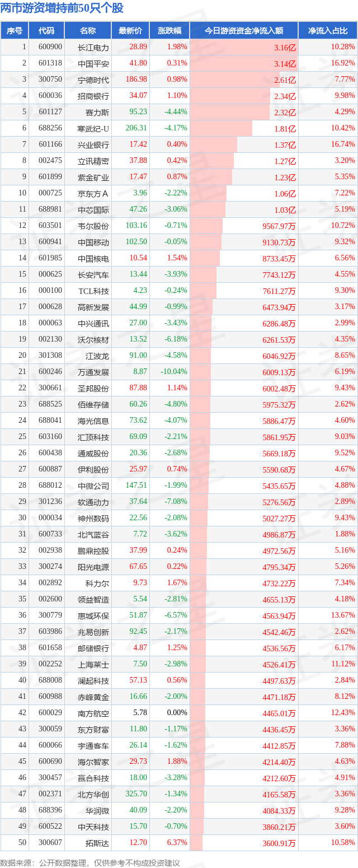Screen dimensions: 358x868
Task: Select stock name TCL科技
Action: click(x=94, y=291)
